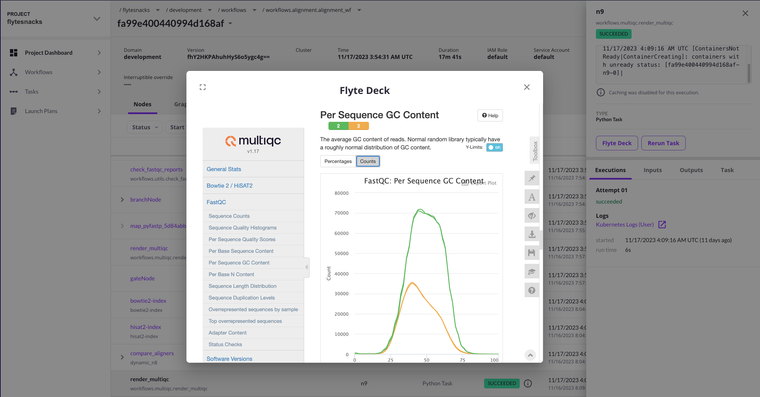Click the Flyte Deck button

click(x=617, y=143)
